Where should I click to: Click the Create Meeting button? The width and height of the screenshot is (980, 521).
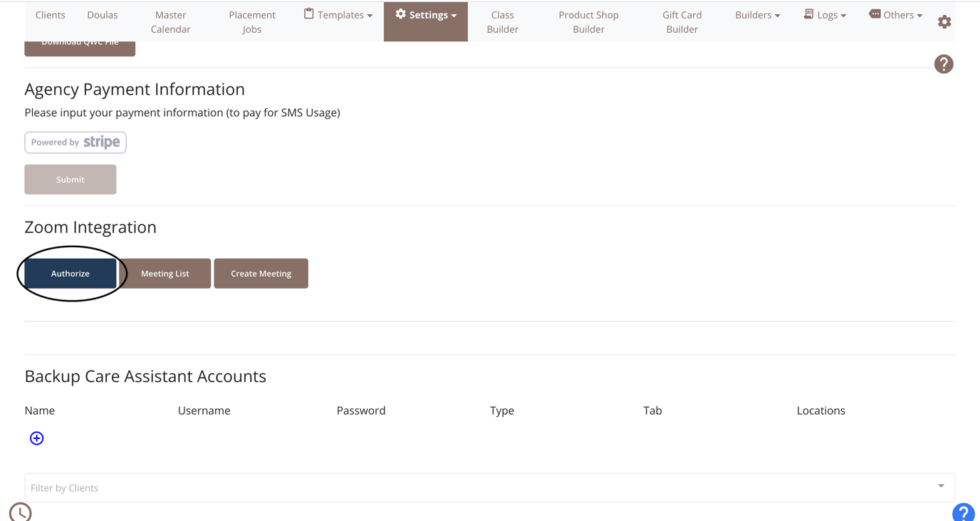click(261, 273)
